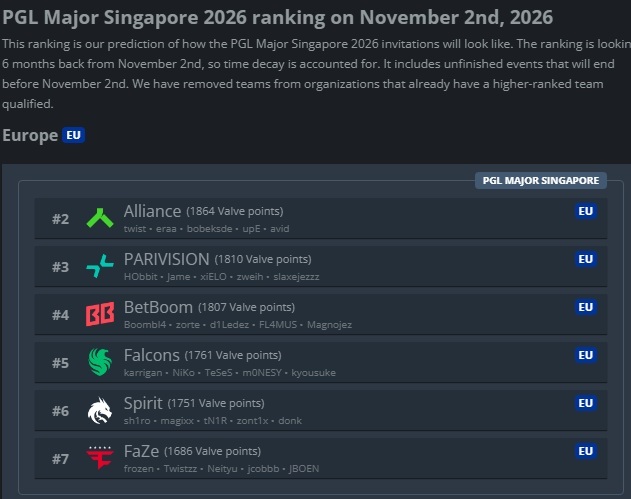Open the BetBoom team name link
Viewport: 631px width, 499px height.
[x=158, y=307]
